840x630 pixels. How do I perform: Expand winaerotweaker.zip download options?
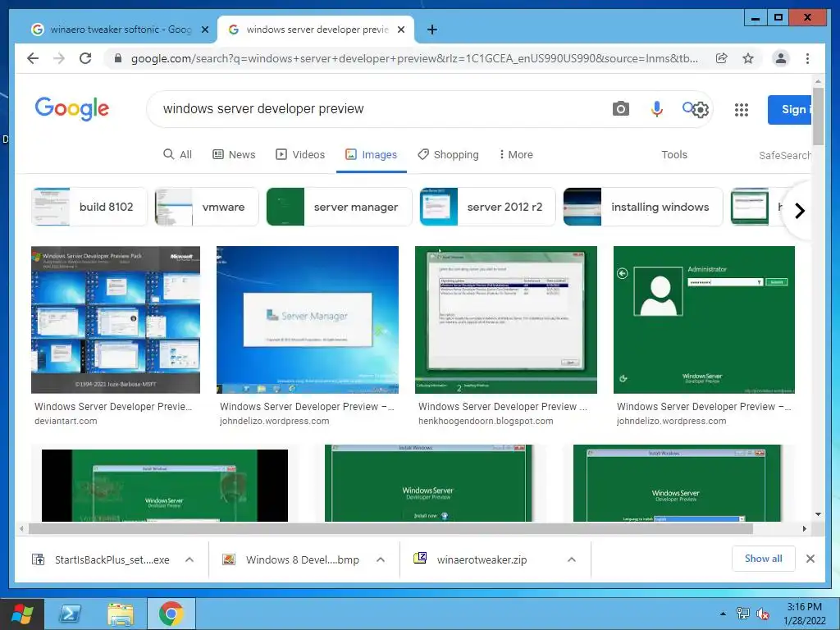pos(572,559)
